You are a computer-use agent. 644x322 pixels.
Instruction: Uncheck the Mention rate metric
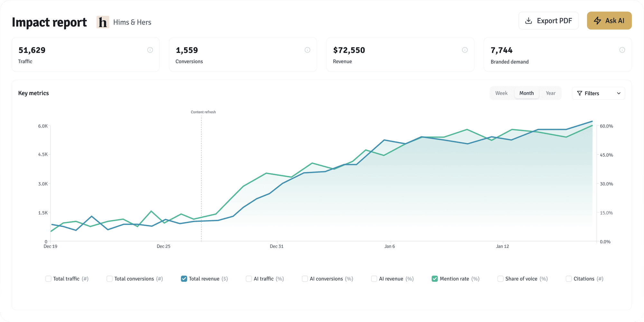tap(435, 278)
